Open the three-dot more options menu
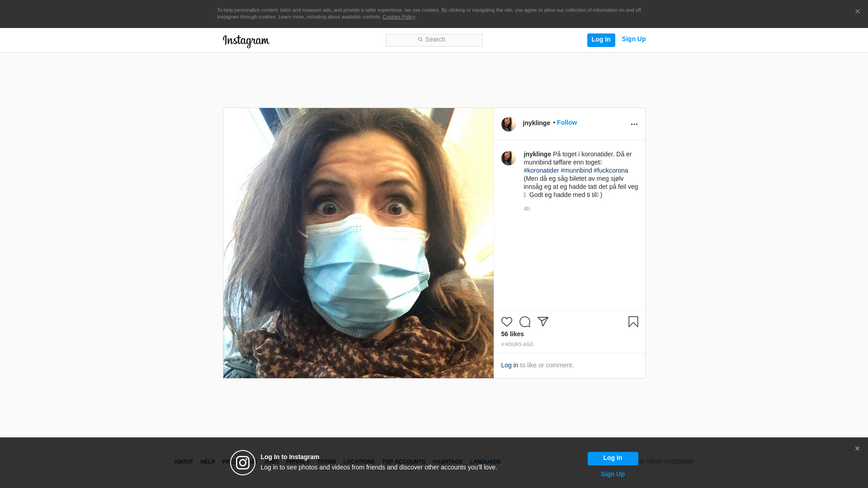This screenshot has width=868, height=488. click(x=634, y=124)
